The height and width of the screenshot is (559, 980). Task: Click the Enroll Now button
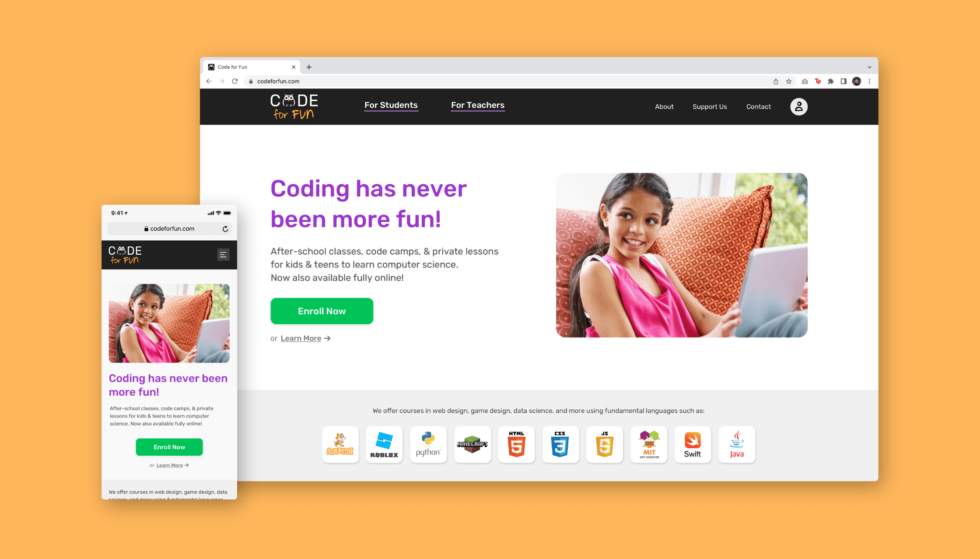(322, 310)
